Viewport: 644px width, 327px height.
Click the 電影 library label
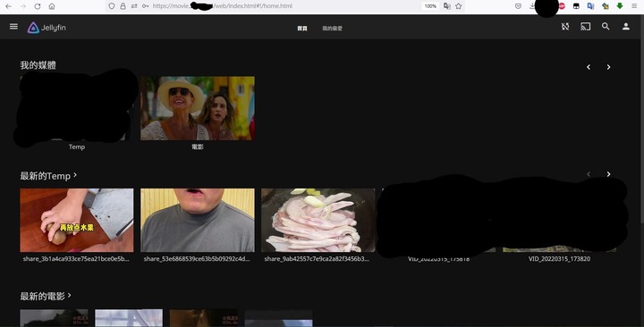[198, 147]
